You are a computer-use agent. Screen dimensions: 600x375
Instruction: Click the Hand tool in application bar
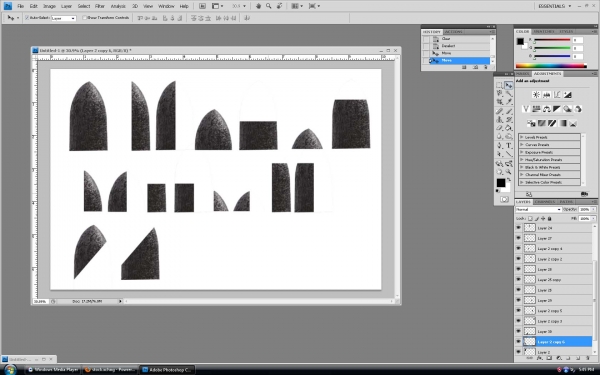tap(258, 6)
